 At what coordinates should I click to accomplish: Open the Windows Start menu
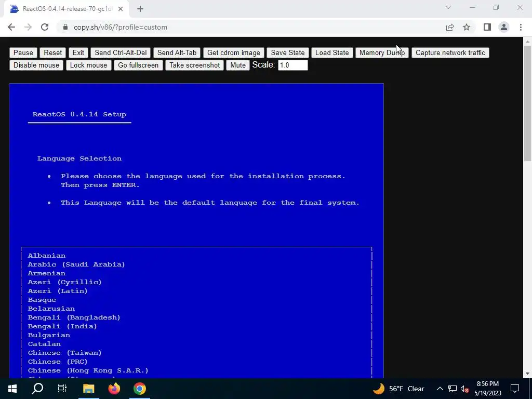[12, 389]
